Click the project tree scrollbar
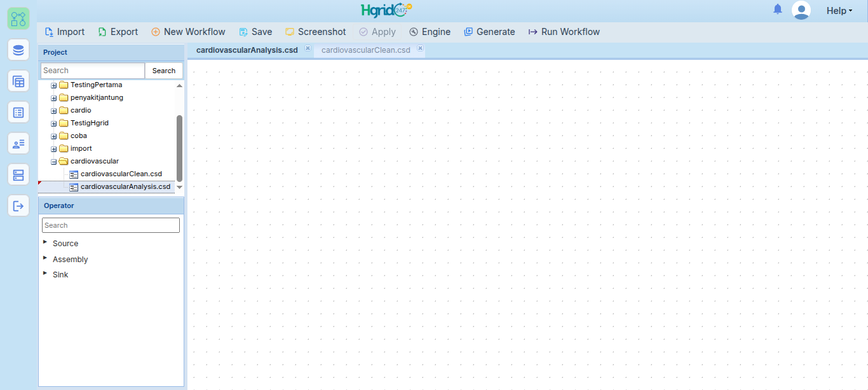 [x=179, y=148]
